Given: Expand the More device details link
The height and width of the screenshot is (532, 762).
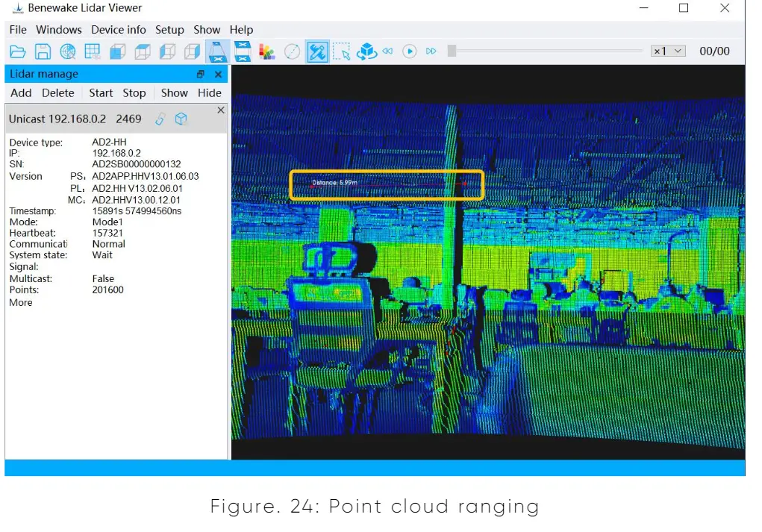Looking at the screenshot, I should pos(21,303).
